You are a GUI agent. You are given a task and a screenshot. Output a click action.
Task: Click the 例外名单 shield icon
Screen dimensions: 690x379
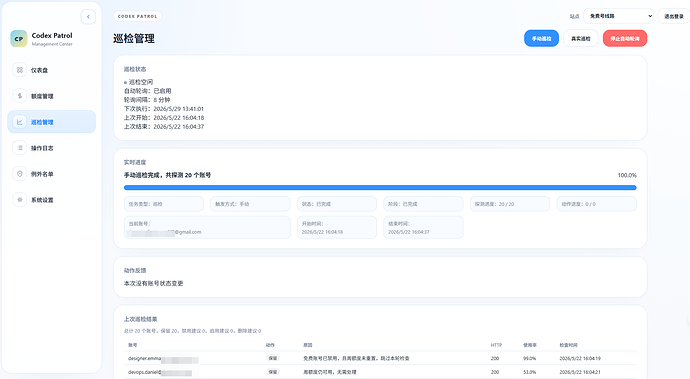click(20, 174)
